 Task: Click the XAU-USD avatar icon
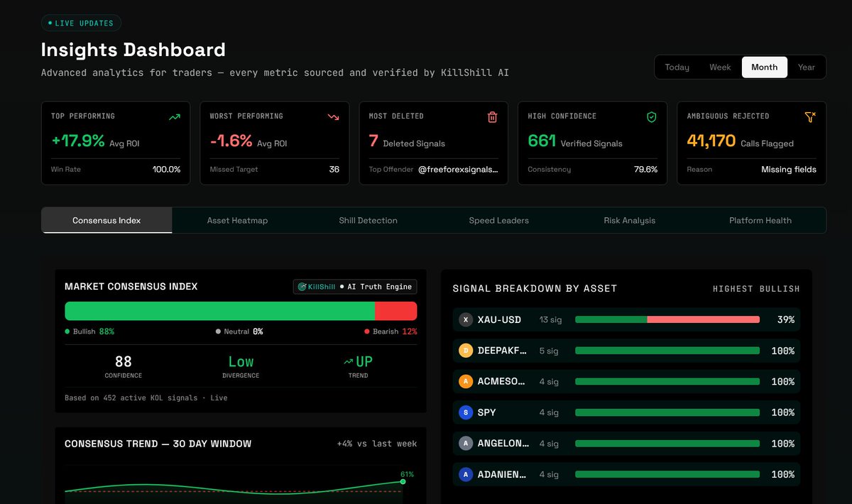coord(466,319)
